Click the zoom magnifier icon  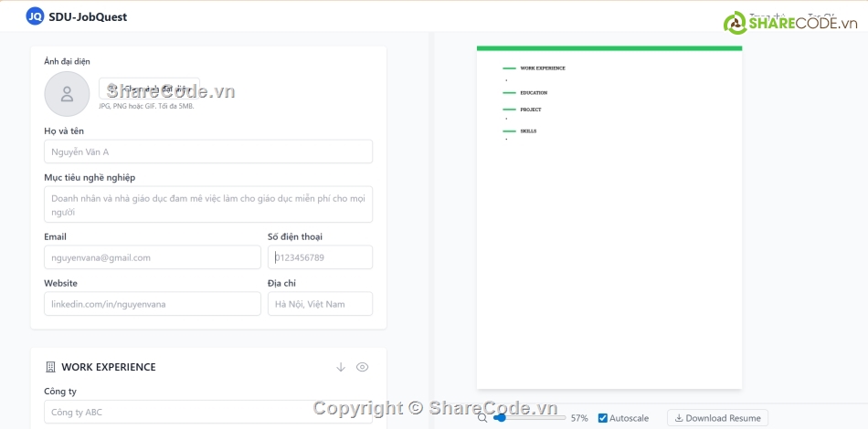click(482, 418)
